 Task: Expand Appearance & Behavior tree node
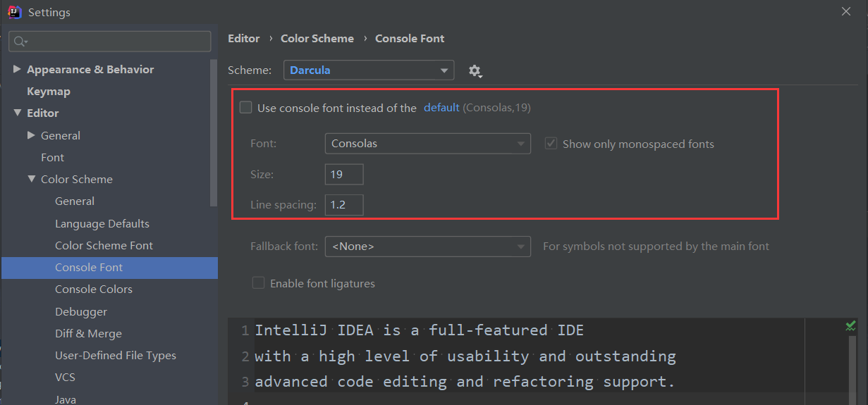pyautogui.click(x=17, y=69)
